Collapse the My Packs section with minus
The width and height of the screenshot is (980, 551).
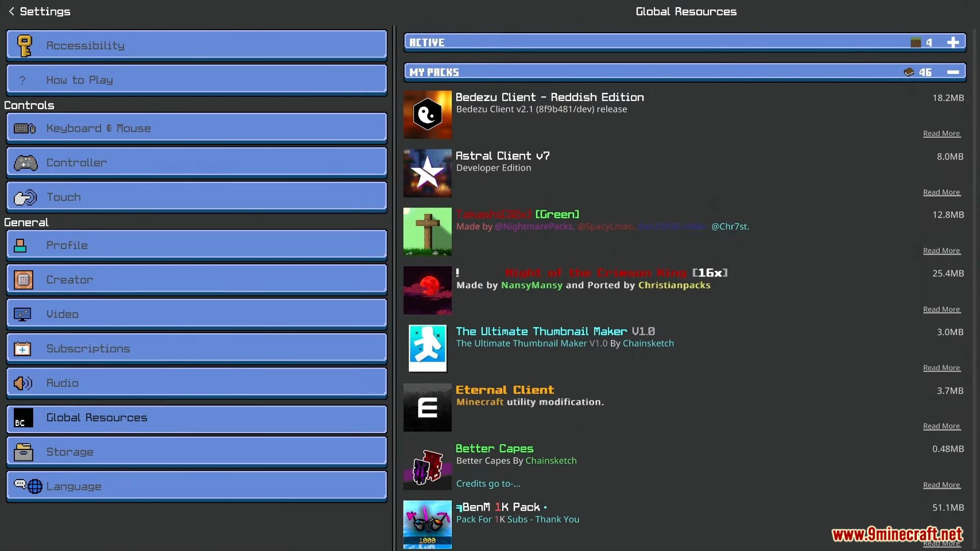pyautogui.click(x=952, y=72)
